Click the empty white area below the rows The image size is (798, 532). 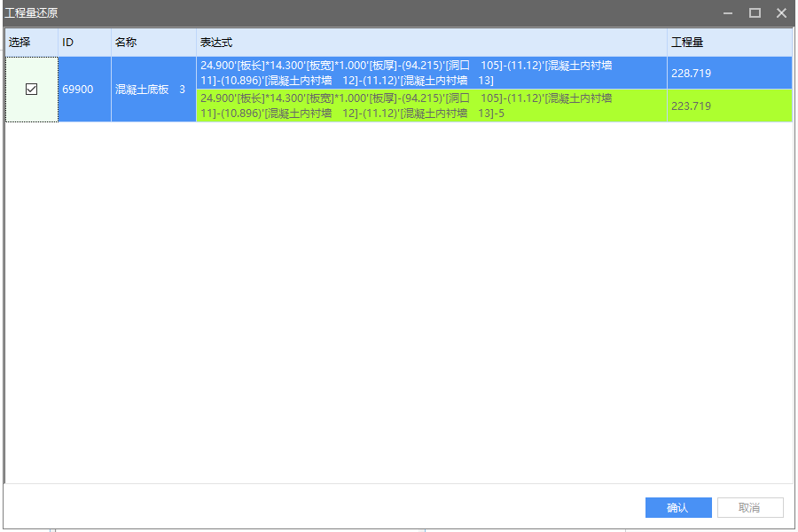point(399,301)
